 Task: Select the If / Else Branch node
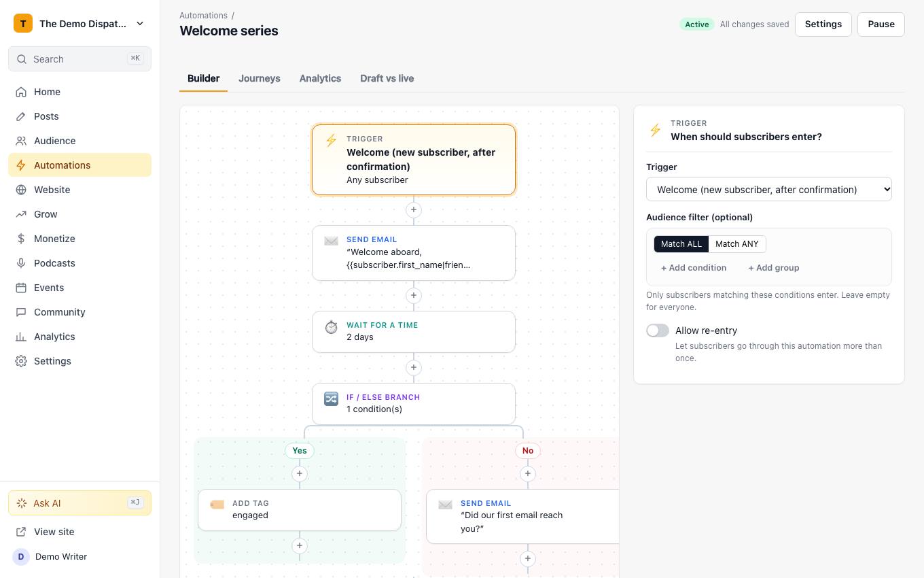414,404
